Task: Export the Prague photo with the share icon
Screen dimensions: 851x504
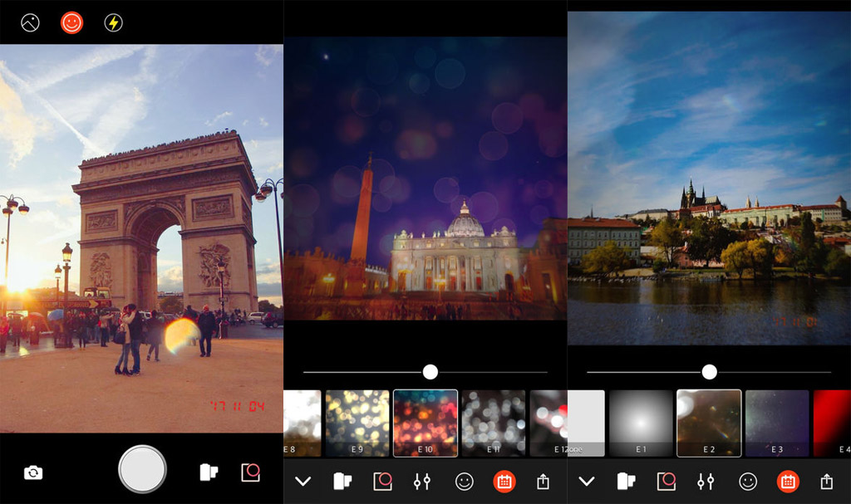Action: point(826,482)
